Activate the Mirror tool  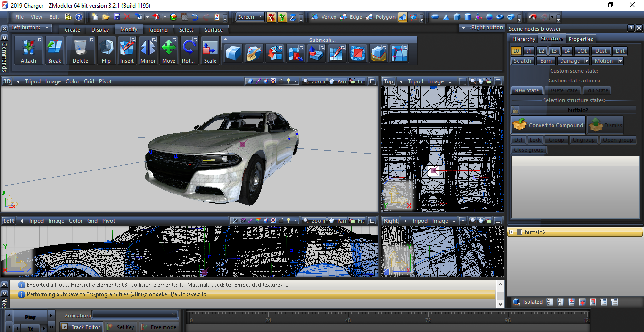148,51
